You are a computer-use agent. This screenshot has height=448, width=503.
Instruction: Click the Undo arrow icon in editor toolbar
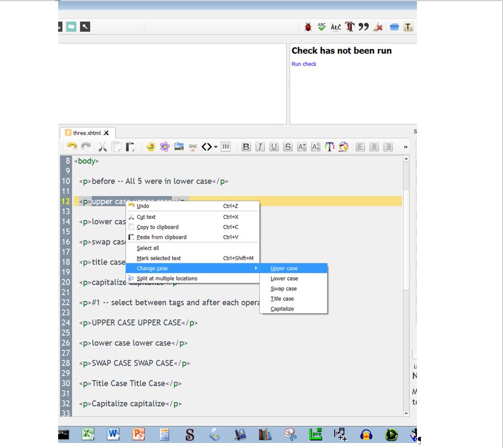click(x=72, y=147)
